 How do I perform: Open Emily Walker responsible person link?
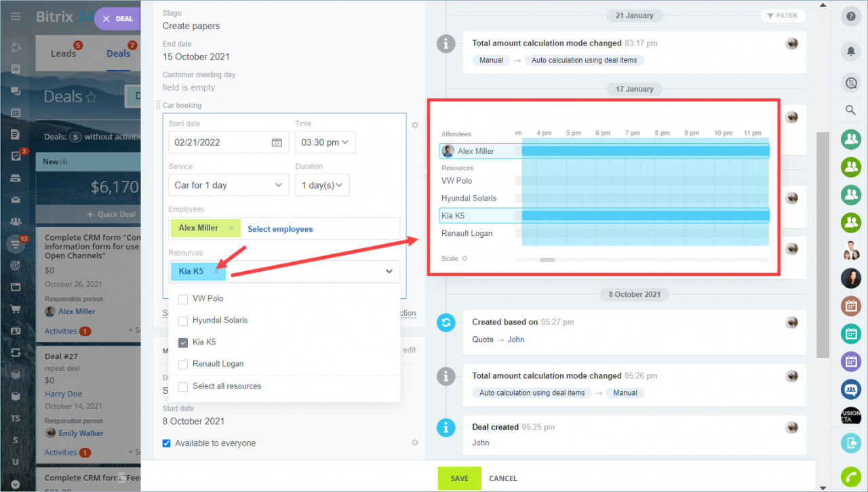pyautogui.click(x=81, y=433)
